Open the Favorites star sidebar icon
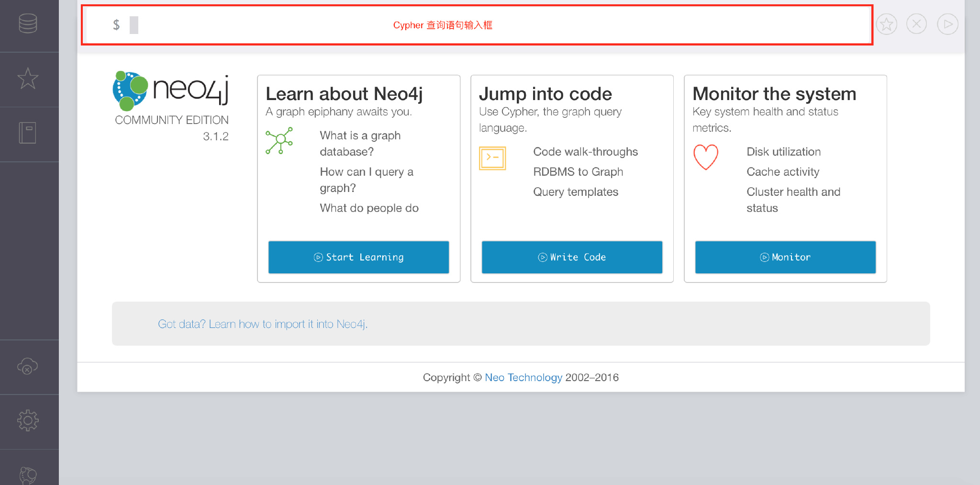 coord(28,79)
